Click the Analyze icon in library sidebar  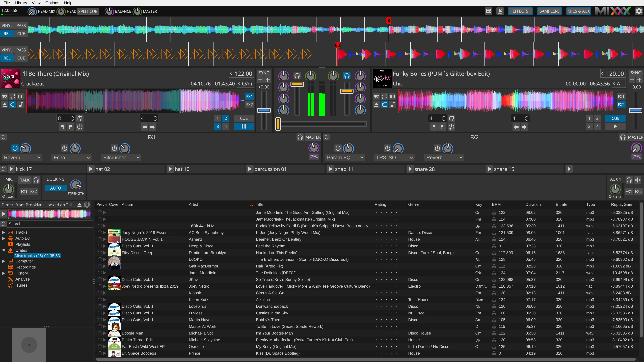tap(11, 279)
